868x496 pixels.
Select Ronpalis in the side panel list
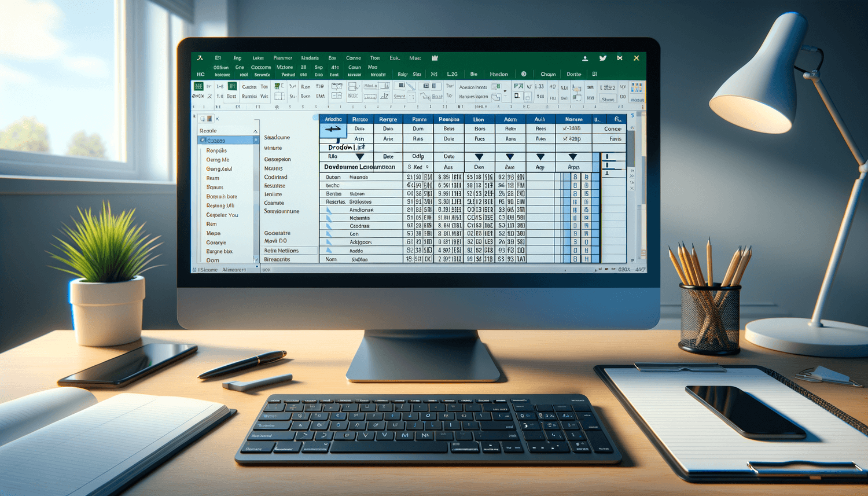tap(216, 150)
